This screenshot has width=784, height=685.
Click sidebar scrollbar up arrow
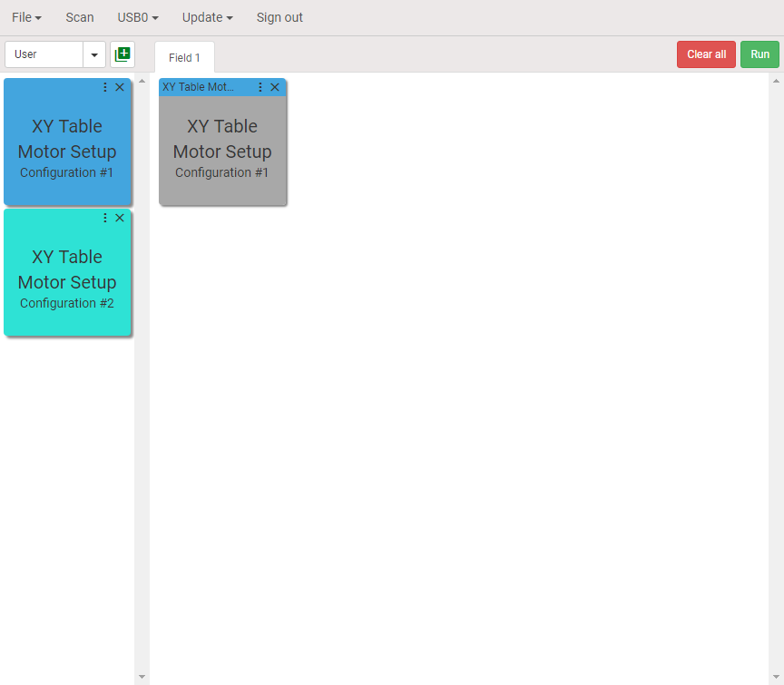pyautogui.click(x=142, y=81)
